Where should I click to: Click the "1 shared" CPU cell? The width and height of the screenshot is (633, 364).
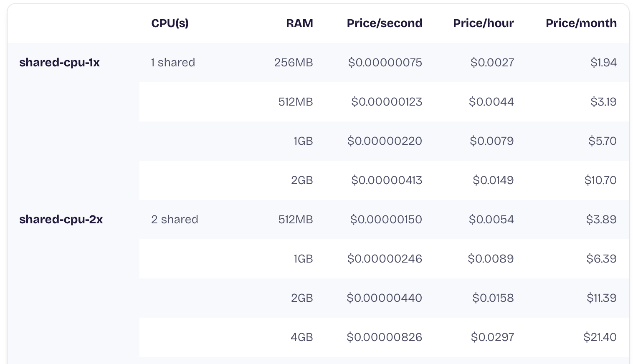tap(173, 63)
